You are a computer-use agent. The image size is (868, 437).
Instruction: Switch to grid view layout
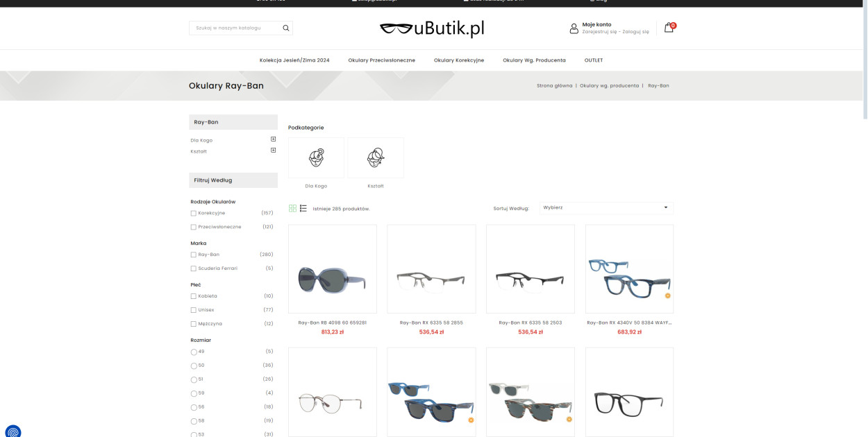click(x=293, y=208)
